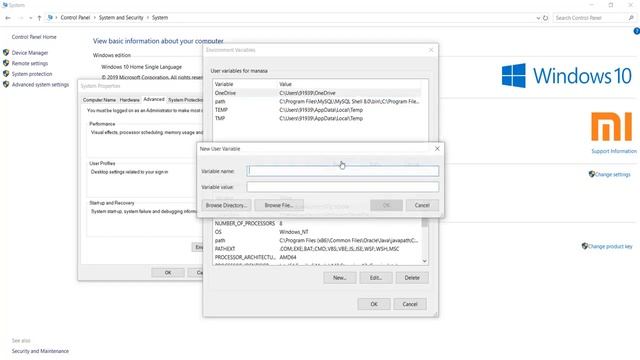640x360 pixels.
Task: Click the Advanced system settings shield icon
Action: (6, 84)
